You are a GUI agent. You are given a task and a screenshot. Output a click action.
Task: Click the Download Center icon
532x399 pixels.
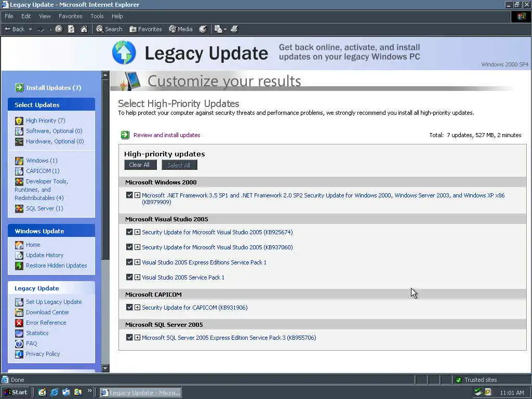point(19,312)
